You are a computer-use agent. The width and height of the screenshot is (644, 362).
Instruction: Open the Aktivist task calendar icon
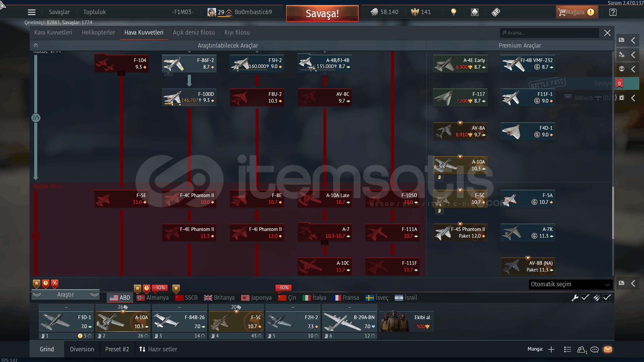(x=622, y=98)
